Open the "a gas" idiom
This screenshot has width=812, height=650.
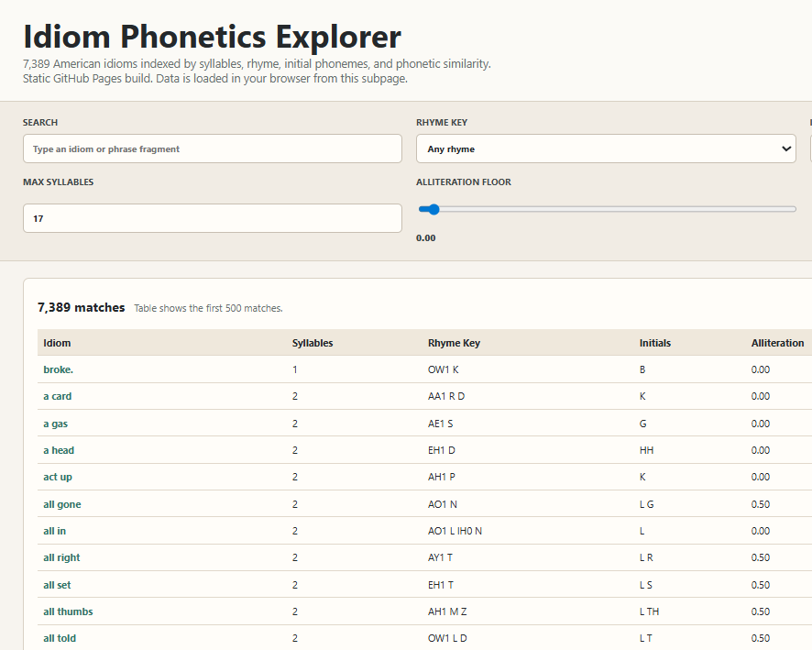click(x=56, y=423)
